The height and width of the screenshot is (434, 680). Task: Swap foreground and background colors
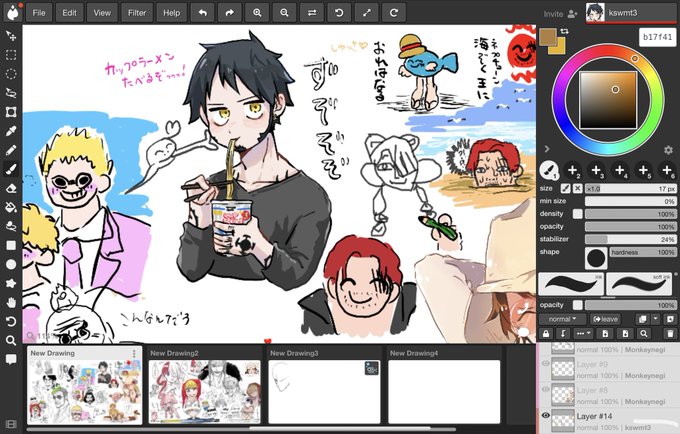pos(564,31)
